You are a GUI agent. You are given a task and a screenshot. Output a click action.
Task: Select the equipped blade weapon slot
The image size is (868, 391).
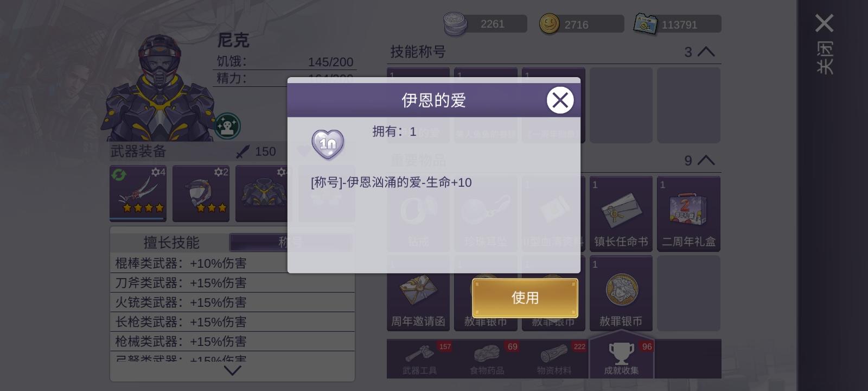pos(138,193)
